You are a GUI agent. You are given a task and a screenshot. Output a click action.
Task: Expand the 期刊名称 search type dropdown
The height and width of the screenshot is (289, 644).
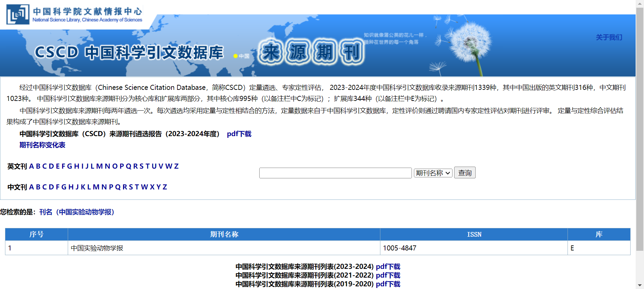click(433, 173)
